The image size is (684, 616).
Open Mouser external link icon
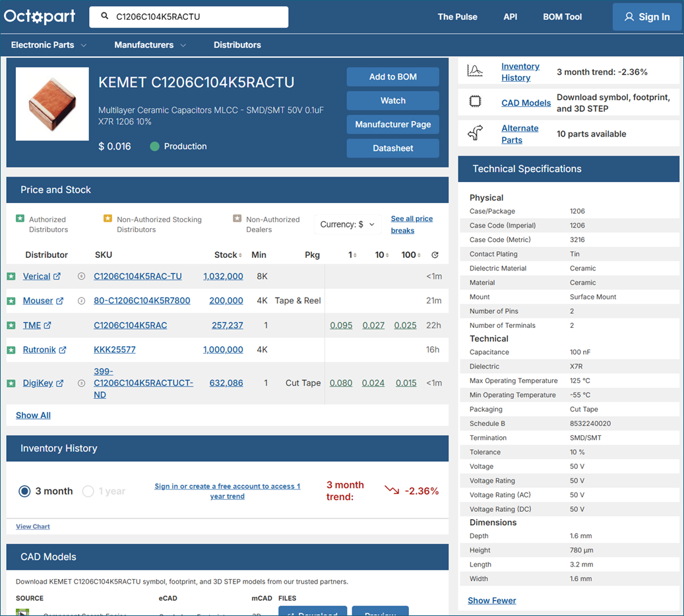coord(60,301)
